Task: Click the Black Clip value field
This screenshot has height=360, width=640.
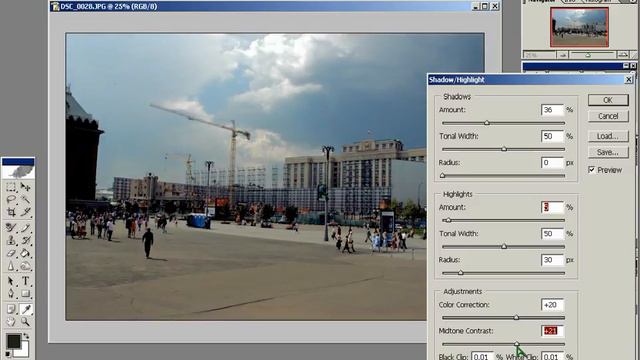Action: pos(482,356)
